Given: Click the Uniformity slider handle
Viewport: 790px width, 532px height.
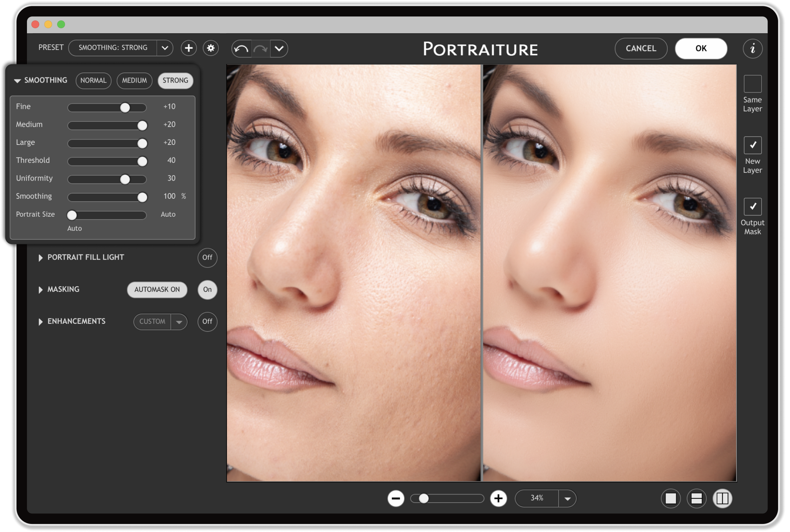Looking at the screenshot, I should coord(125,179).
